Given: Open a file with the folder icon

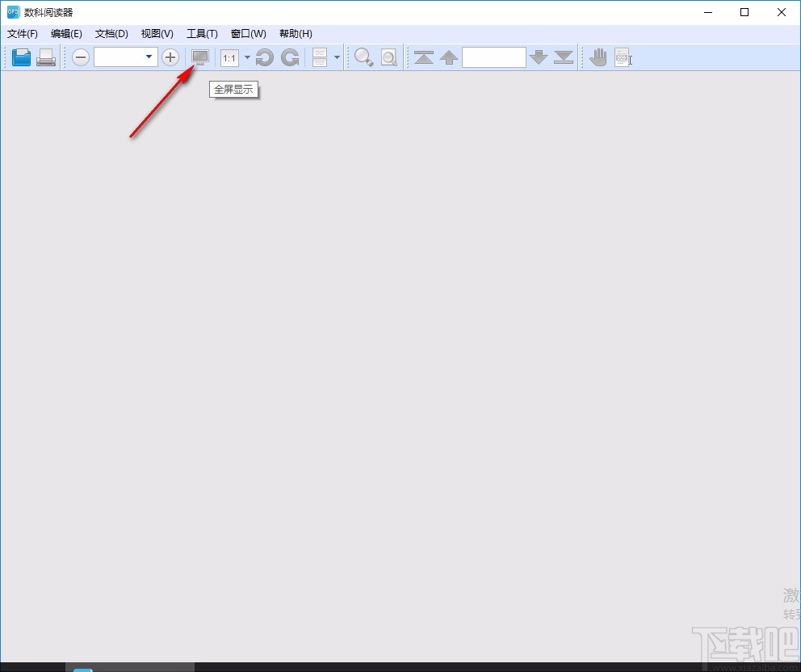Looking at the screenshot, I should point(22,57).
